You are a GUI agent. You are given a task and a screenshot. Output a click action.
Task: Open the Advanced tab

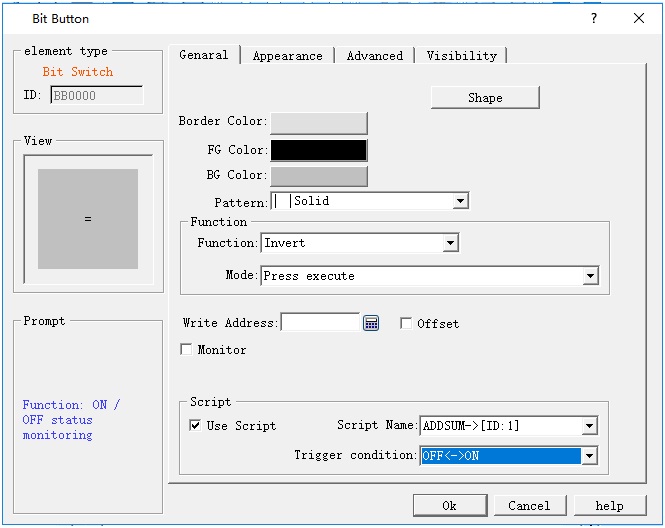(375, 56)
